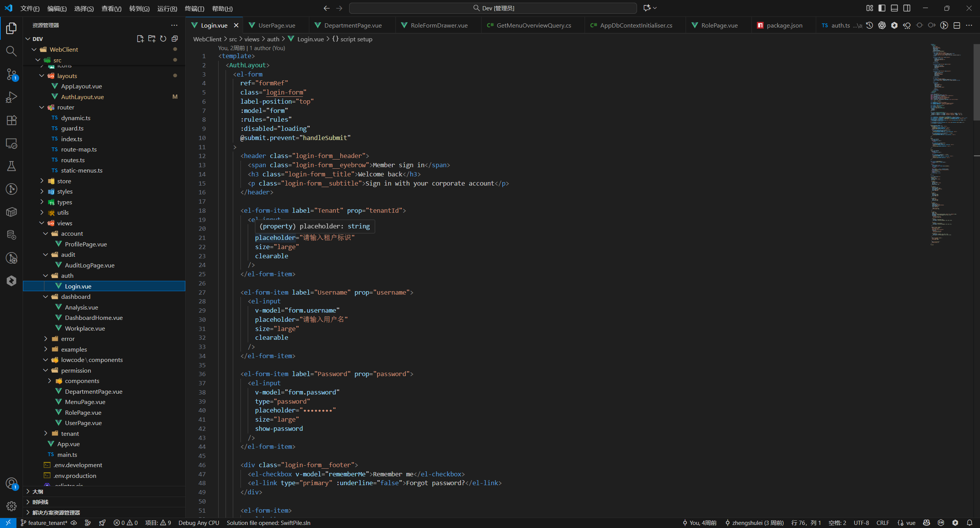Collapse the router folder
980x528 pixels.
point(65,108)
